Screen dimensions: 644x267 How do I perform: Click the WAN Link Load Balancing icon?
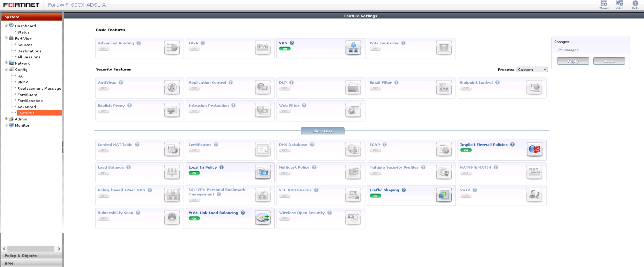click(x=262, y=217)
